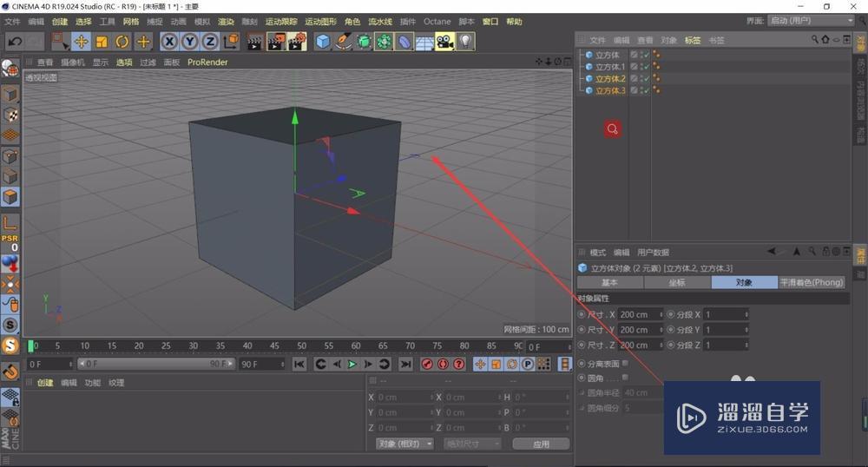Toggle Z axis lock
This screenshot has width=868, height=467.
(x=210, y=42)
